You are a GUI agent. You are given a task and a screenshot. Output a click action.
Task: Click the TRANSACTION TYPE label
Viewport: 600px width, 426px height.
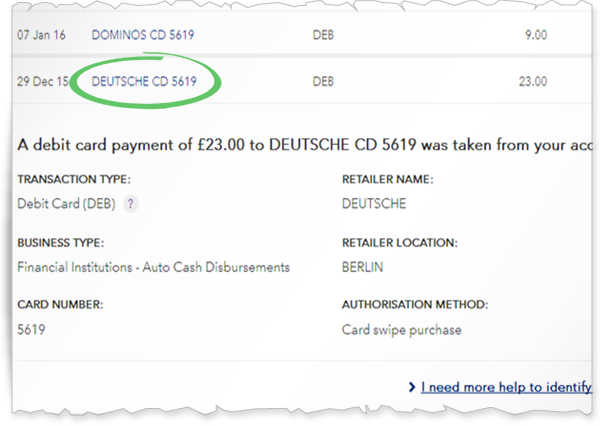pos(74,179)
